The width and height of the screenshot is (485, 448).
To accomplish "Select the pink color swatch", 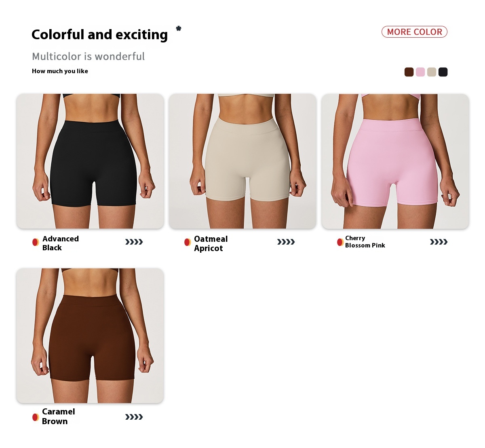I will [420, 72].
